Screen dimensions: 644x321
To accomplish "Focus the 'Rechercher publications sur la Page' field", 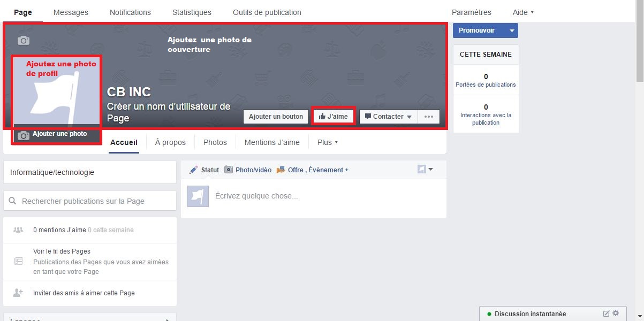I will [x=90, y=201].
